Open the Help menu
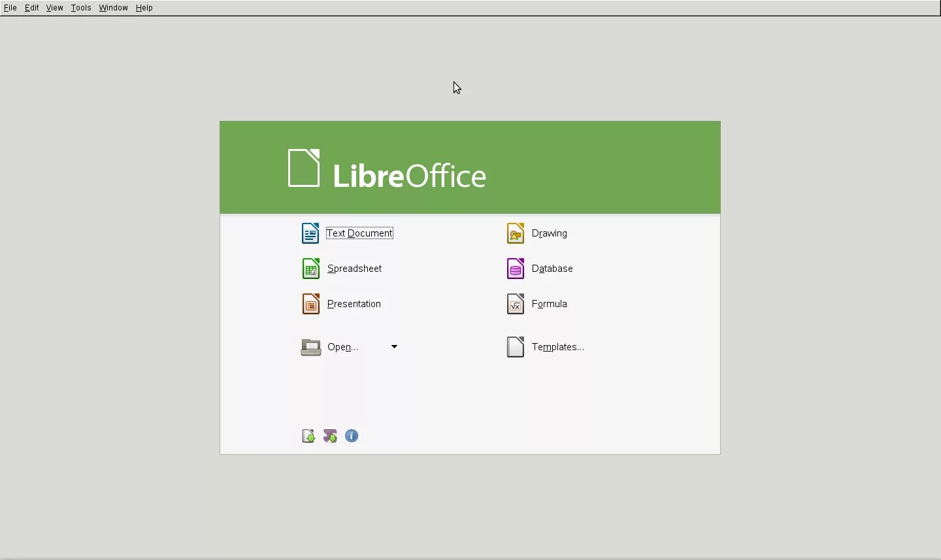The image size is (941, 560). click(144, 8)
